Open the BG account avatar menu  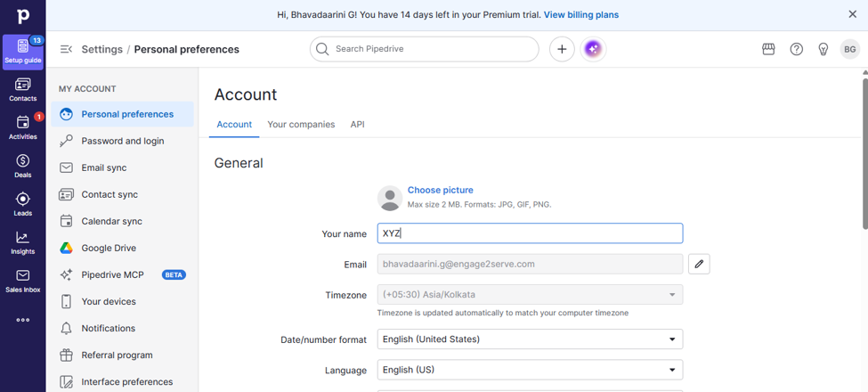click(x=849, y=49)
